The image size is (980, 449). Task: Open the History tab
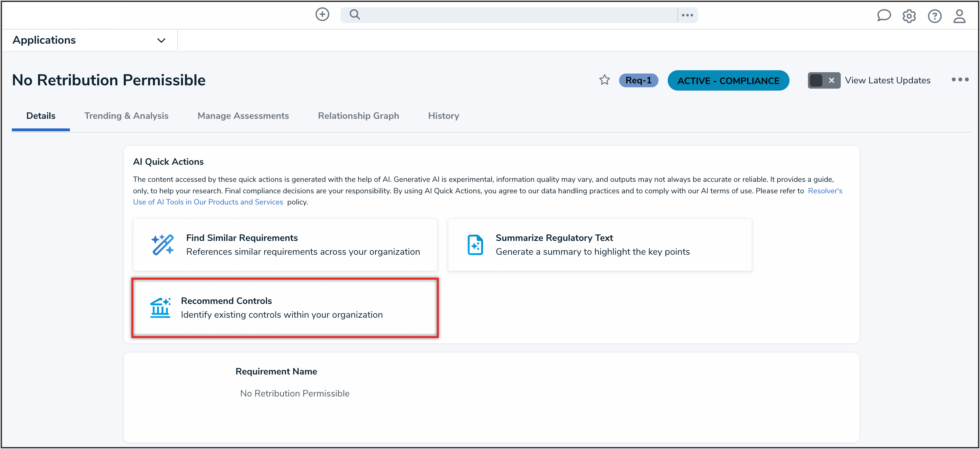click(x=443, y=116)
